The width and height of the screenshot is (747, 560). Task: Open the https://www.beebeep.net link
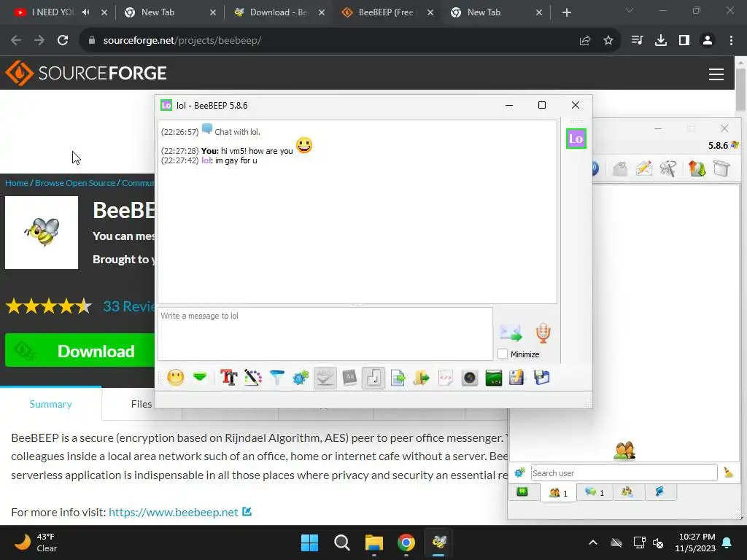click(174, 512)
